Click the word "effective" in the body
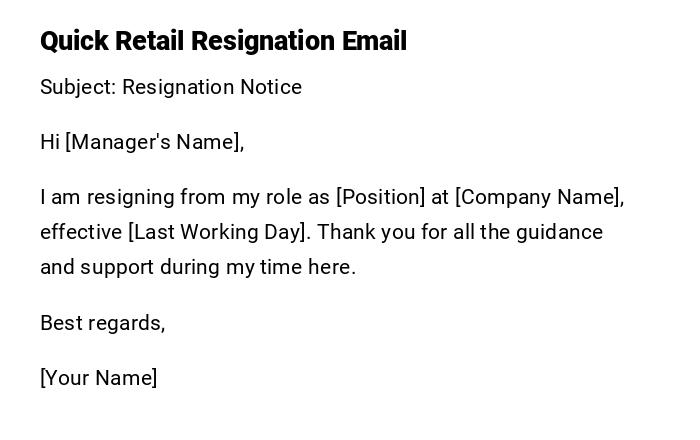 tap(81, 232)
